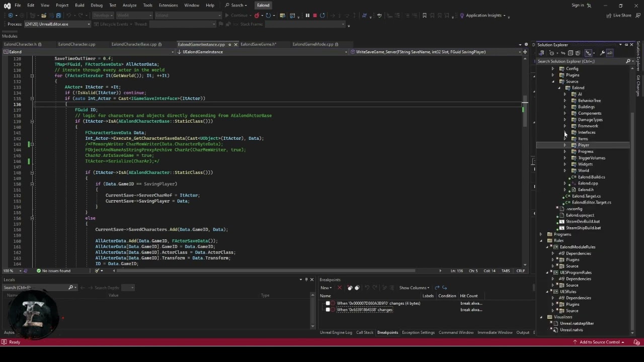Close the Locals panel
Screen dimensions: 644x362
click(x=312, y=280)
